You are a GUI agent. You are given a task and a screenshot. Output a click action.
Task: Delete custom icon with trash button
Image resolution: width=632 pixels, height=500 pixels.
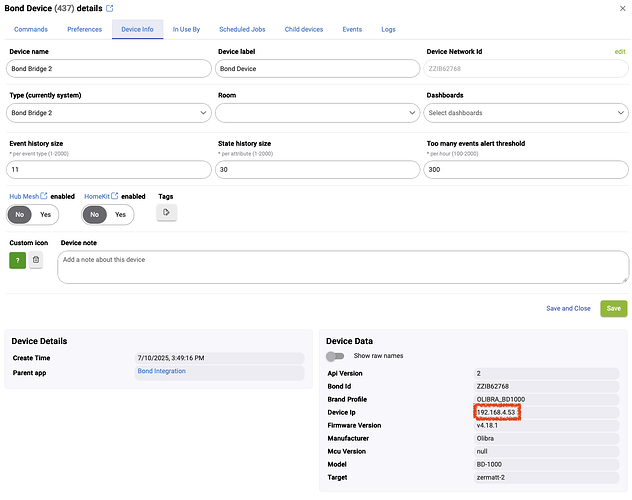(x=36, y=260)
